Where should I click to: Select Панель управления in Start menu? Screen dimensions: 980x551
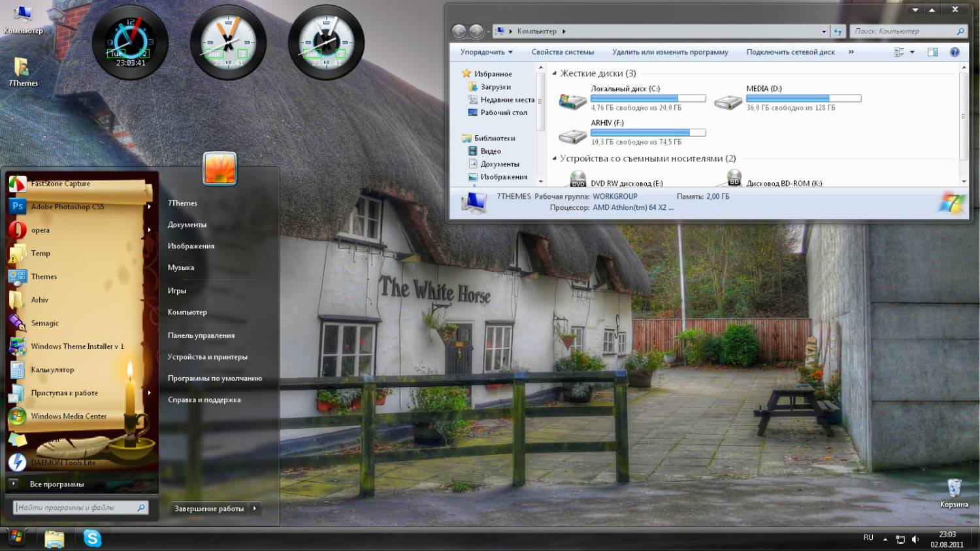(201, 335)
